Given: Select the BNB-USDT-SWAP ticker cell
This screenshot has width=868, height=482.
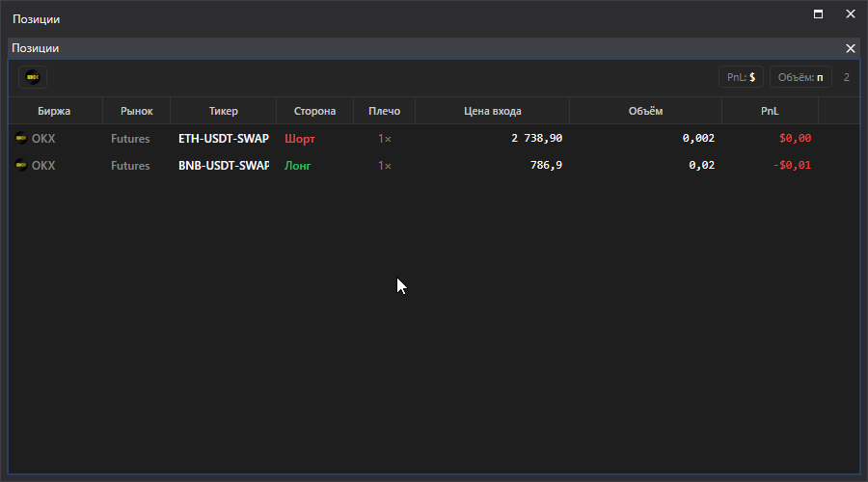Looking at the screenshot, I should point(224,166).
